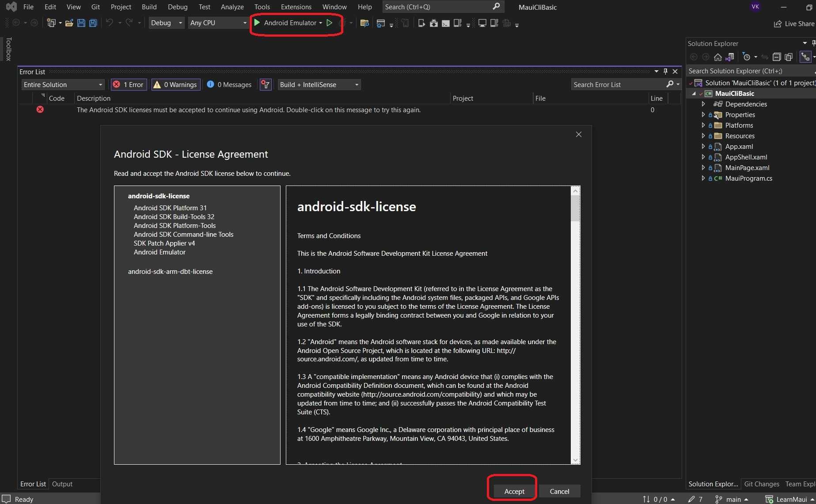Expand the Resources folder node

[703, 136]
